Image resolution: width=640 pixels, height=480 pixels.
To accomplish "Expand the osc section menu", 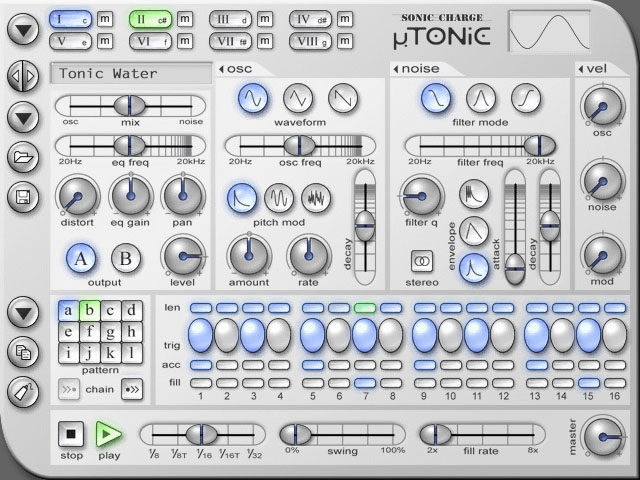I will pos(236,69).
